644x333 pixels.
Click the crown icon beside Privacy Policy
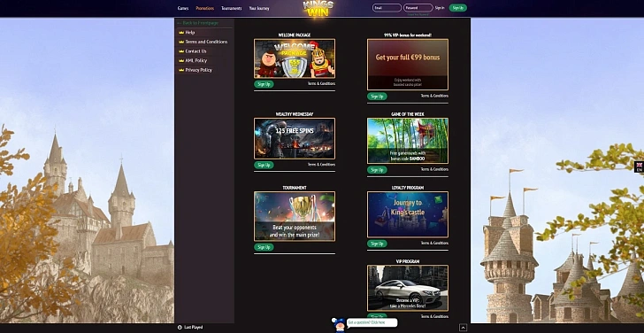181,70
